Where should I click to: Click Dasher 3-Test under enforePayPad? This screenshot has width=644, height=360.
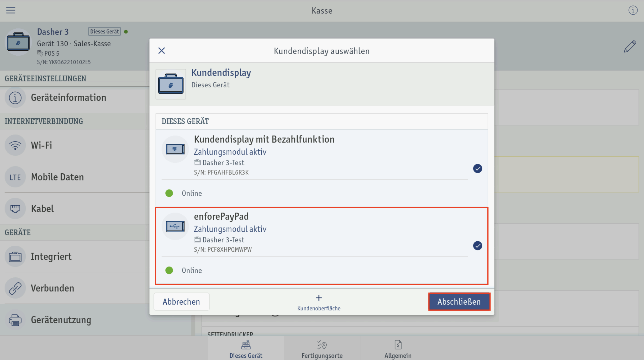pyautogui.click(x=223, y=240)
